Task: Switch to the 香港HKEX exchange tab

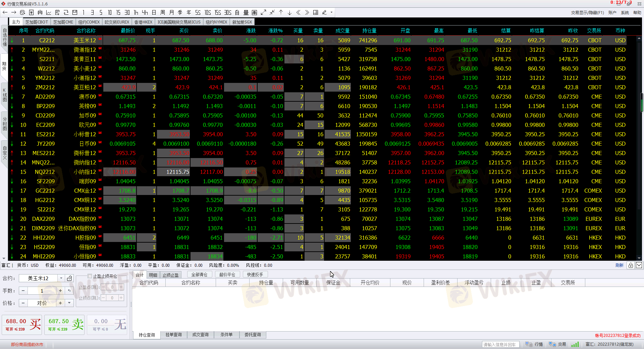Action: click(143, 22)
